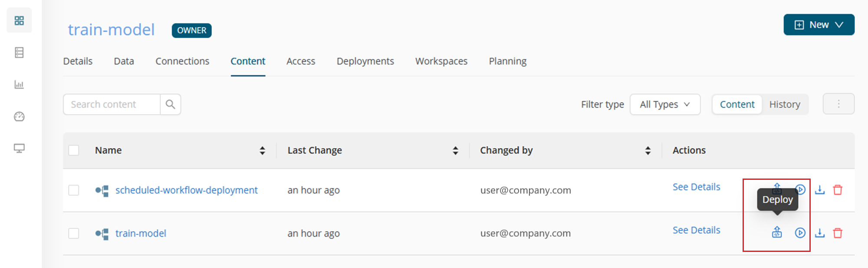Open the scheduled-workflow-deployment link
Image resolution: width=868 pixels, height=268 pixels.
coord(186,190)
